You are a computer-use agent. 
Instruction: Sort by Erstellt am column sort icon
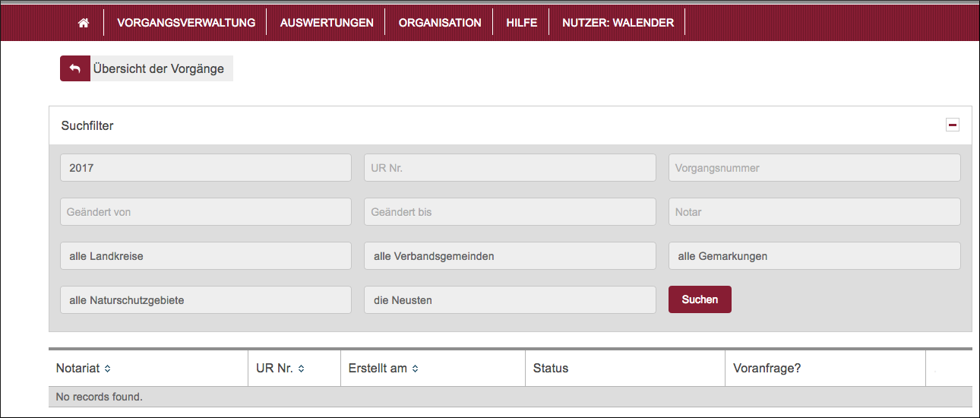(x=416, y=369)
